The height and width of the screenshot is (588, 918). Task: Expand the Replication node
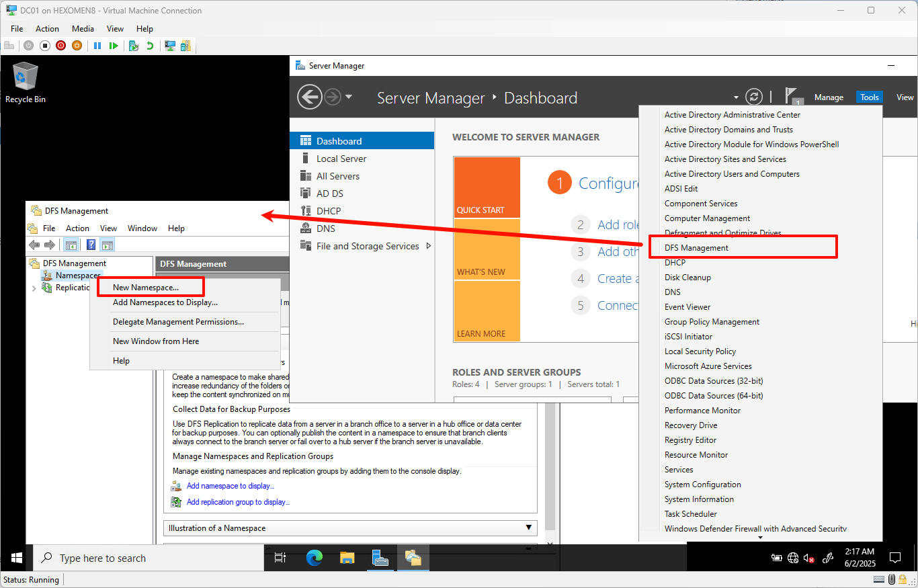coord(34,287)
